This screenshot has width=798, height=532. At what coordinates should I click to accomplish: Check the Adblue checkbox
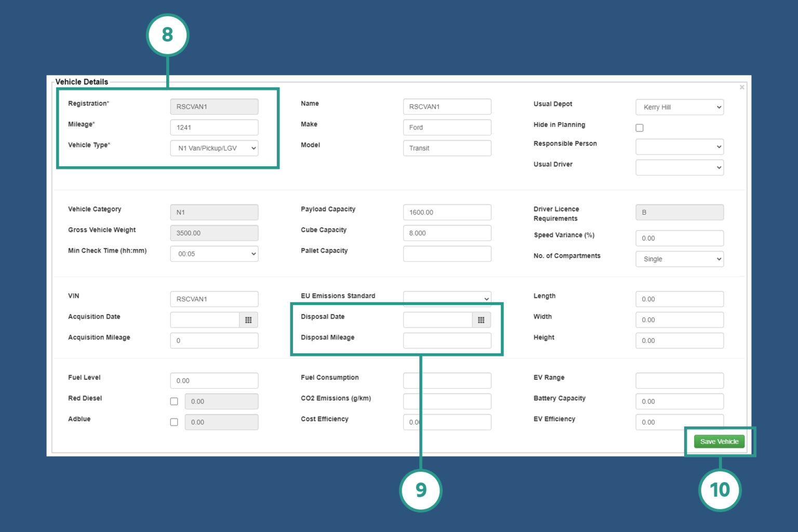[x=174, y=422]
